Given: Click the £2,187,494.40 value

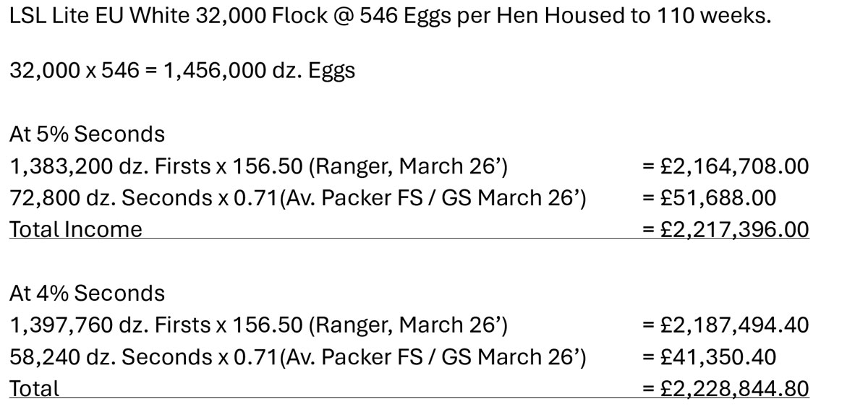Looking at the screenshot, I should click(x=725, y=325).
